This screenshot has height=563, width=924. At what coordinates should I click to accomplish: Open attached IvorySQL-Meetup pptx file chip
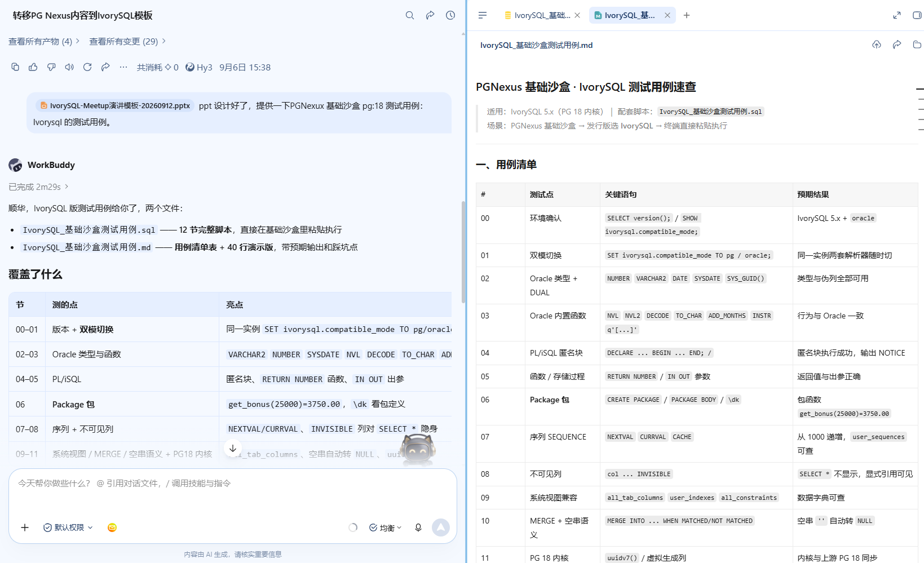tap(115, 105)
